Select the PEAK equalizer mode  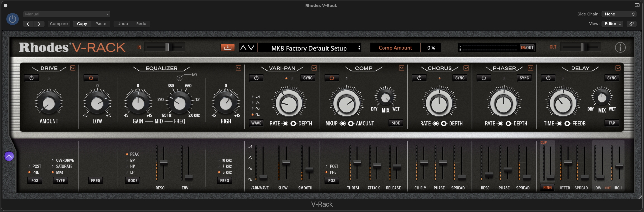[134, 154]
